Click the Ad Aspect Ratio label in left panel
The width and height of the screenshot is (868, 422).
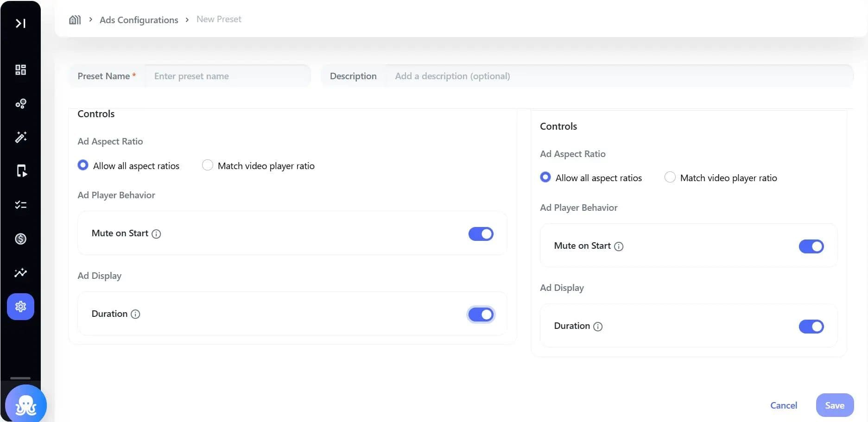[x=110, y=141]
